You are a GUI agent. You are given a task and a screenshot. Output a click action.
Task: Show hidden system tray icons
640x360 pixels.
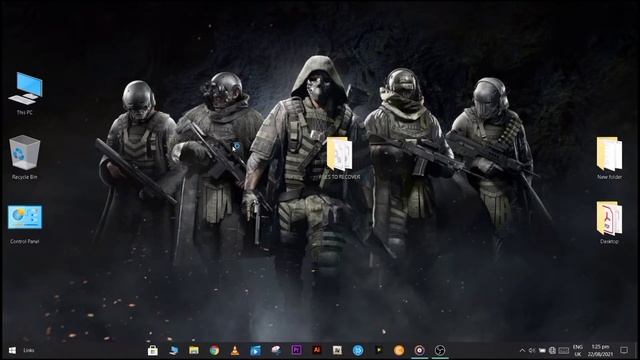click(x=522, y=350)
